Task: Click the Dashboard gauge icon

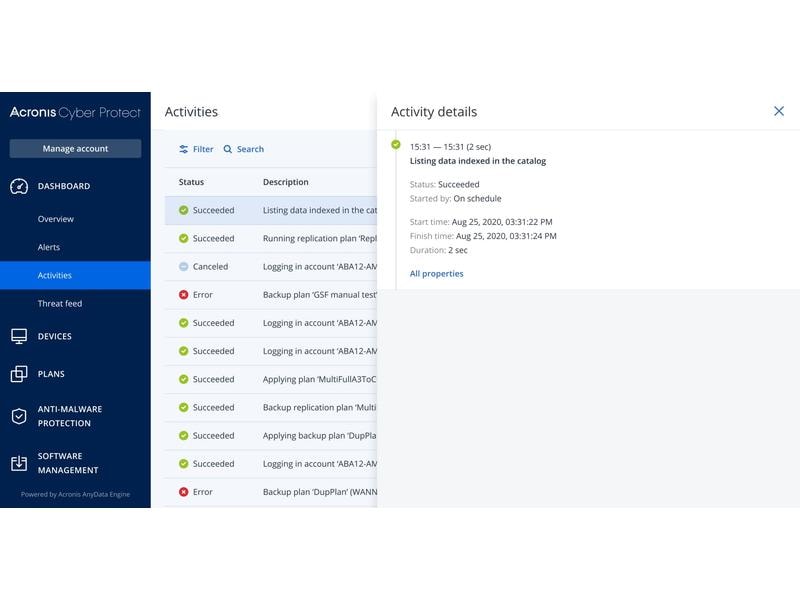Action: coord(19,186)
